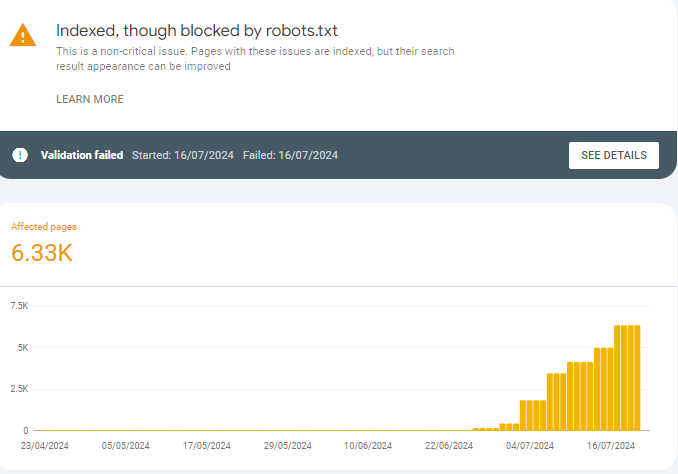Screen dimensions: 678x474
Task: Click the orange warning triangle icon
Action: [x=23, y=35]
